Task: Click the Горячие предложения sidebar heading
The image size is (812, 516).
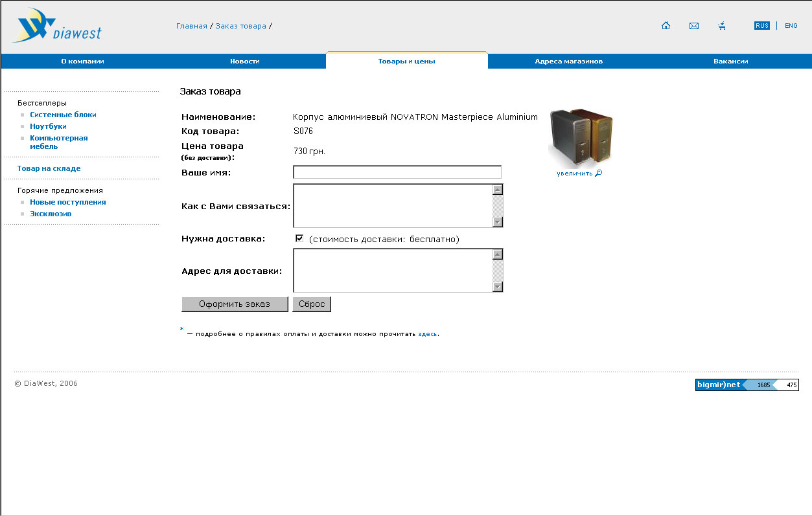Action: point(60,190)
